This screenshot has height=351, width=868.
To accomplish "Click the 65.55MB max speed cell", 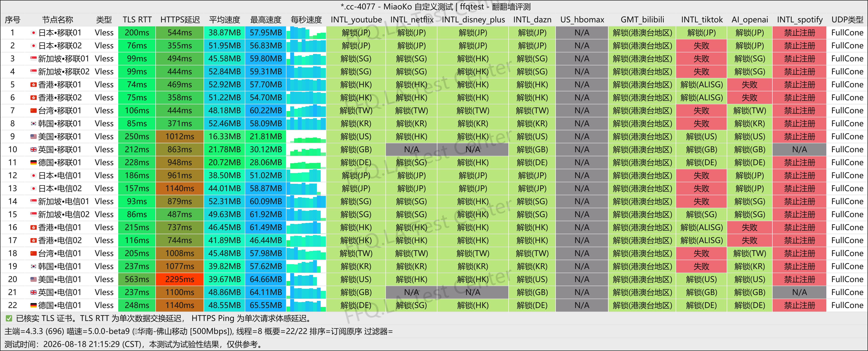I will pyautogui.click(x=266, y=305).
